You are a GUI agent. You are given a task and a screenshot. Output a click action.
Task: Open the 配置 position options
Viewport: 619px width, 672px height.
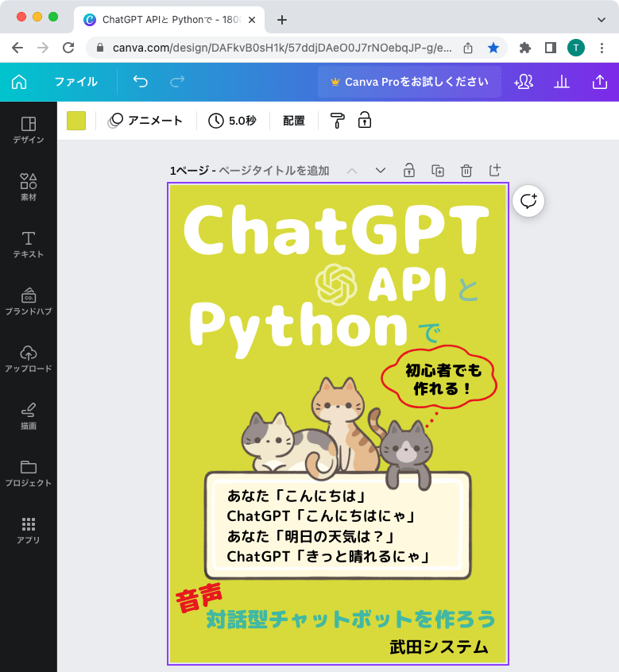[294, 121]
